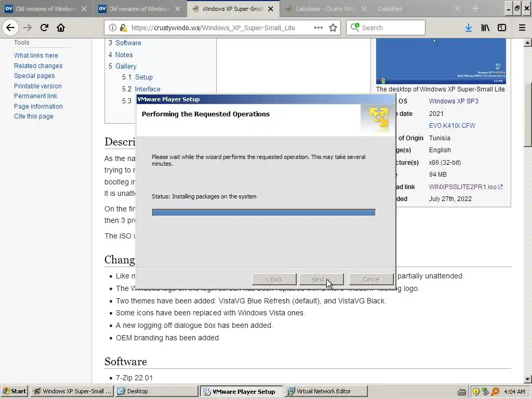Click the installation progress bar
This screenshot has height=399, width=532.
pyautogui.click(x=263, y=212)
